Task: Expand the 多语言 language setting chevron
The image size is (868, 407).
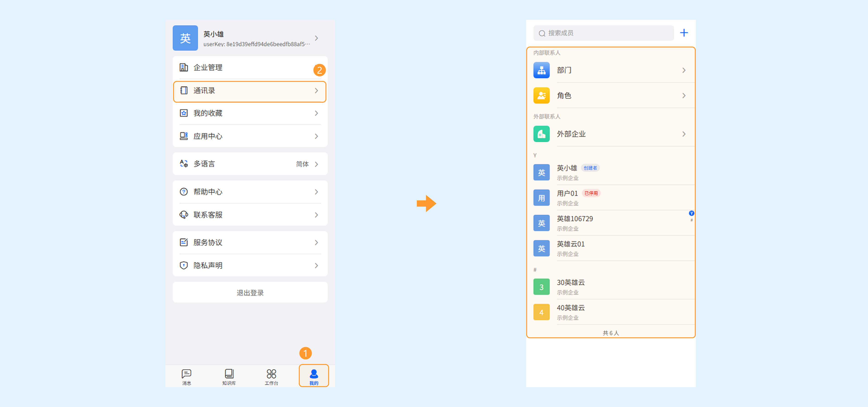Action: 316,164
